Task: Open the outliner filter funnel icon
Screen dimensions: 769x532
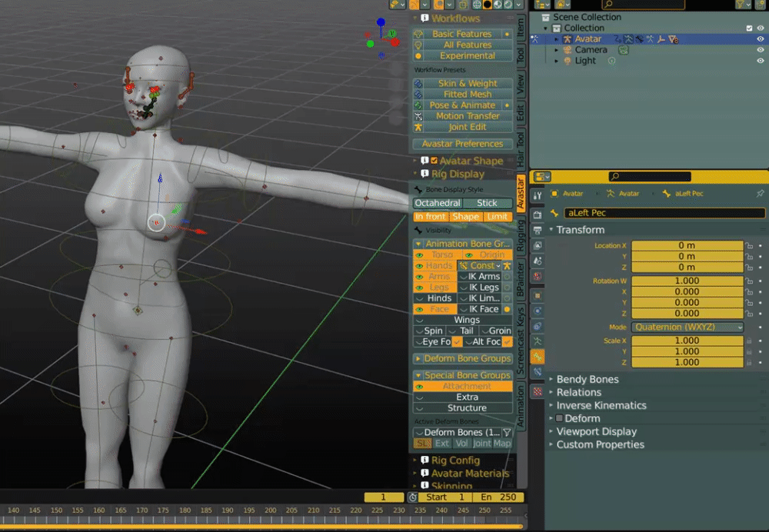Action: [740, 5]
